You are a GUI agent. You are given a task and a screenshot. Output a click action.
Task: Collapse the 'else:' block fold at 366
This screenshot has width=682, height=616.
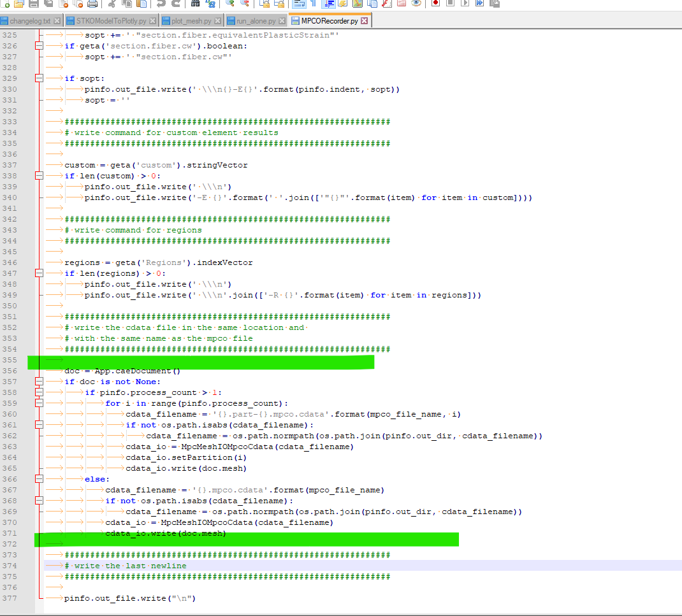(x=39, y=478)
